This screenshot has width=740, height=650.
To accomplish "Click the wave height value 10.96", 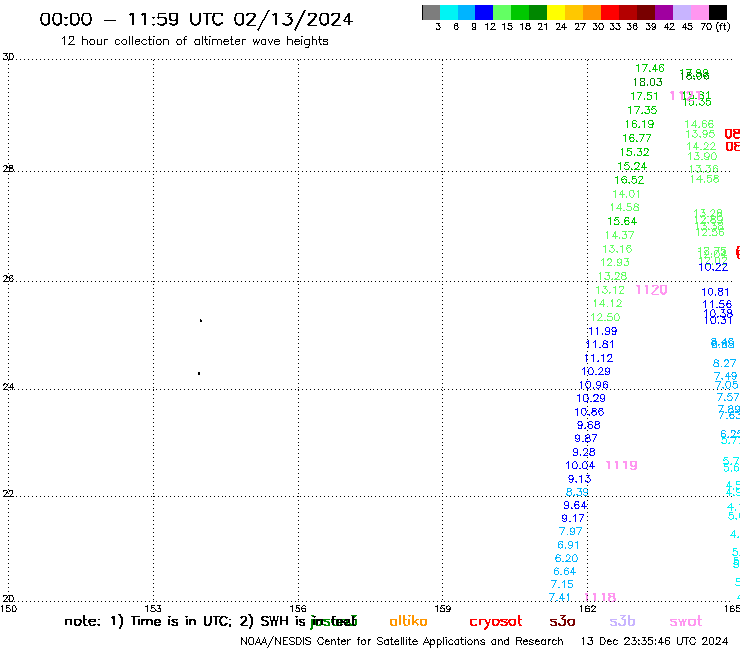I will click(x=594, y=385).
